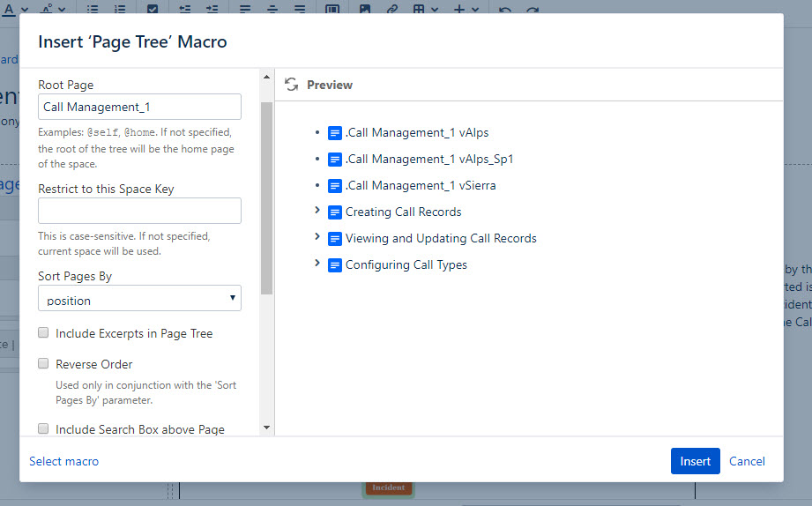
Task: Open the .Call Management_1 vSierra page link
Action: tap(421, 185)
